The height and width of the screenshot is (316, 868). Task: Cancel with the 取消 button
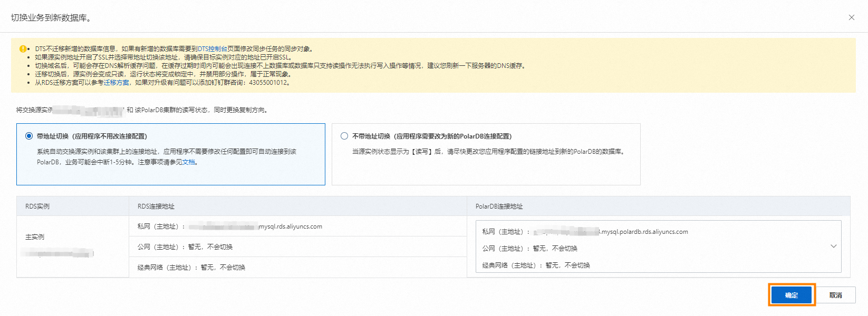[x=836, y=295]
